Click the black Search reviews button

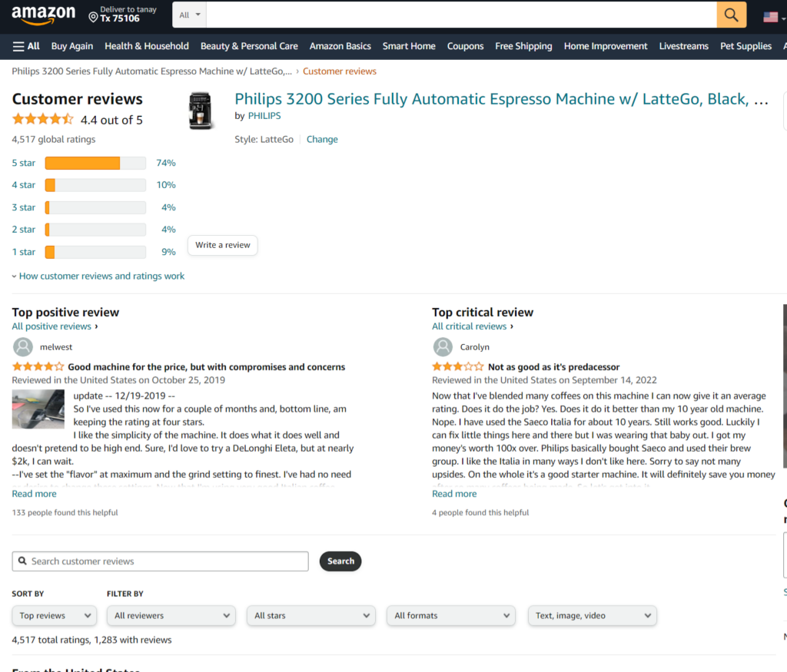340,561
